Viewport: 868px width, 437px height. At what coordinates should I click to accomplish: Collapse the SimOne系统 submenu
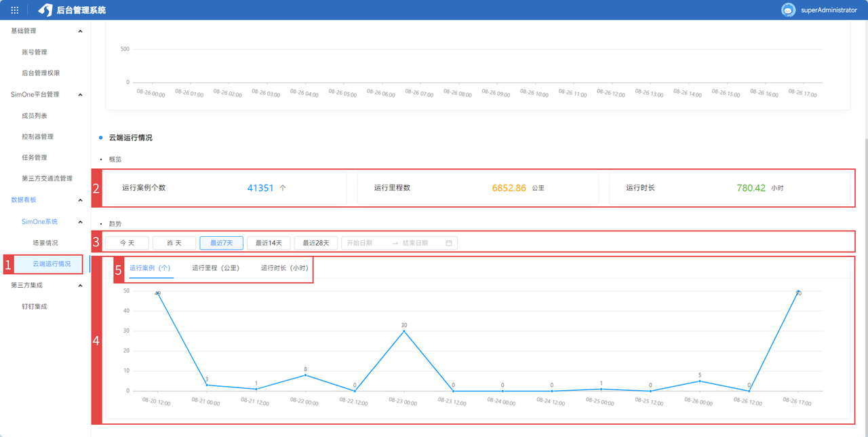coord(81,222)
